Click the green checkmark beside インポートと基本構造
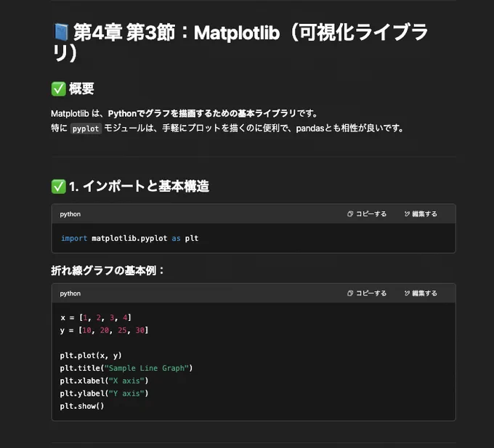This screenshot has width=494, height=448. click(59, 187)
